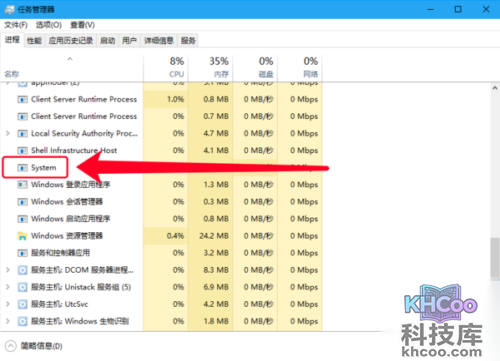500x361 pixels.
Task: Click the scrollbar up arrow
Action: coord(495,88)
